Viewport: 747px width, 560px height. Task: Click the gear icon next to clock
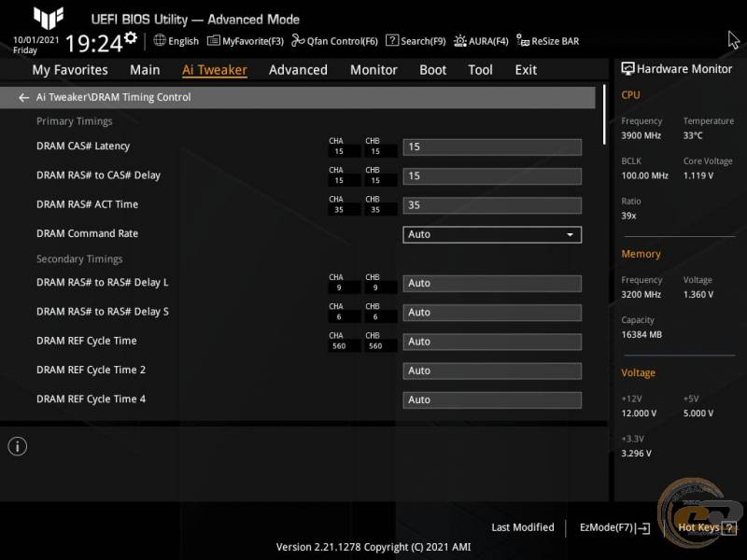131,37
